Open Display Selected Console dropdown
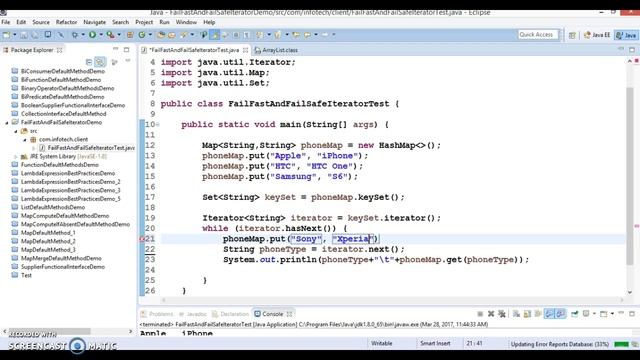The height and width of the screenshot is (360, 640). [x=594, y=314]
